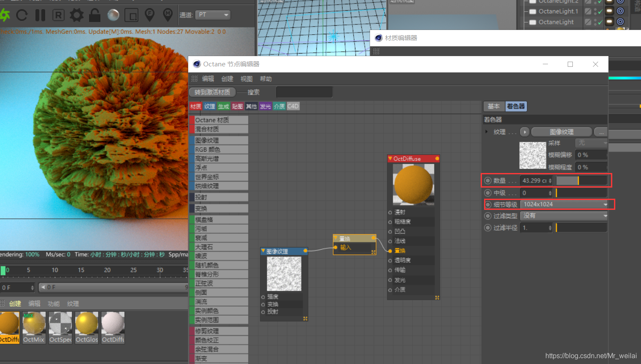Click the OctaneLight.1 layer square icon
Image resolution: width=641 pixels, height=364 pixels.
[x=588, y=11]
